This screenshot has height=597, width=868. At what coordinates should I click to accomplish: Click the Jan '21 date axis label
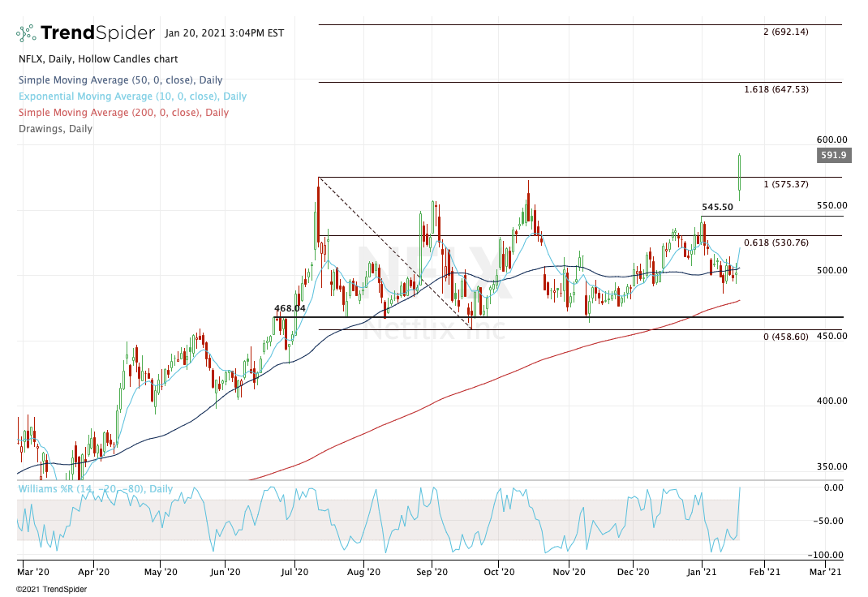tap(702, 572)
